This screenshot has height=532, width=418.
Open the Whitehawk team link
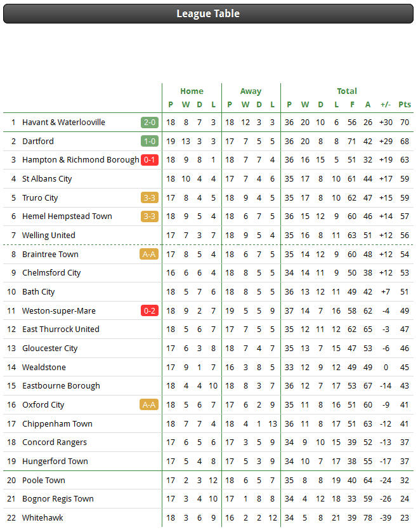point(42,518)
